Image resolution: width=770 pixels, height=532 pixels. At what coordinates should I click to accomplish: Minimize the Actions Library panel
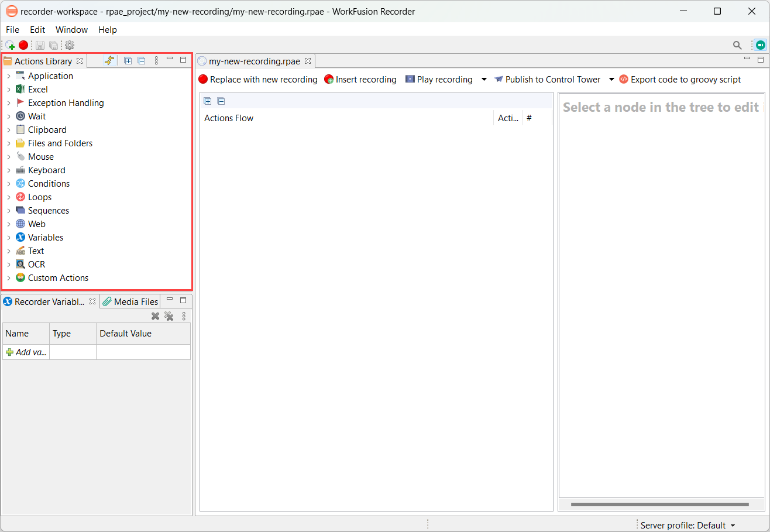(170, 59)
